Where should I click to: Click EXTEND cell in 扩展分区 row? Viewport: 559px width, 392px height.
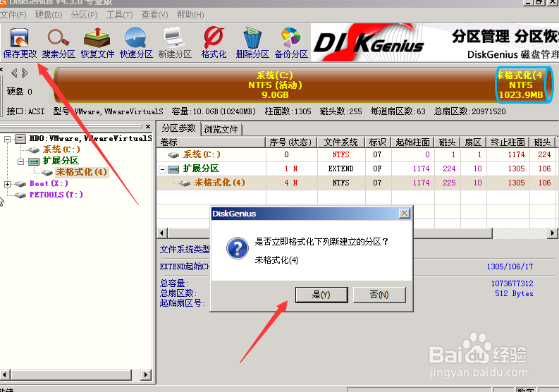[x=340, y=169]
